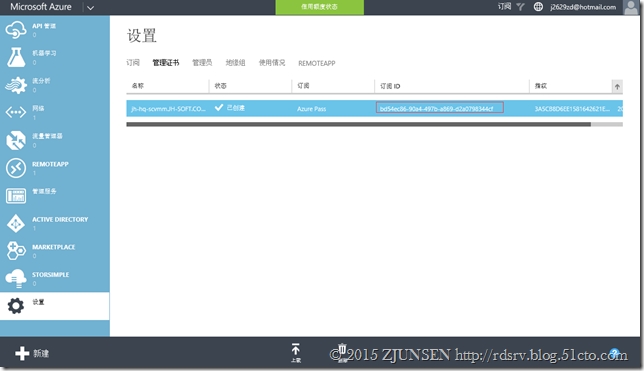The height and width of the screenshot is (371, 644).
Task: Click the delete trash icon in the bottom bar
Action: [342, 350]
